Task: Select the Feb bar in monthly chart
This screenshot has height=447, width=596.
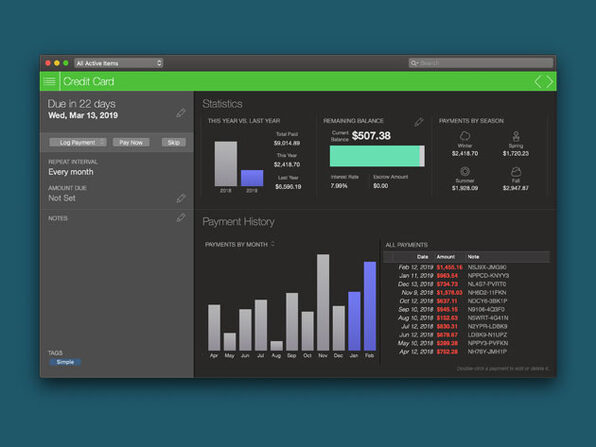Action: pyautogui.click(x=370, y=306)
